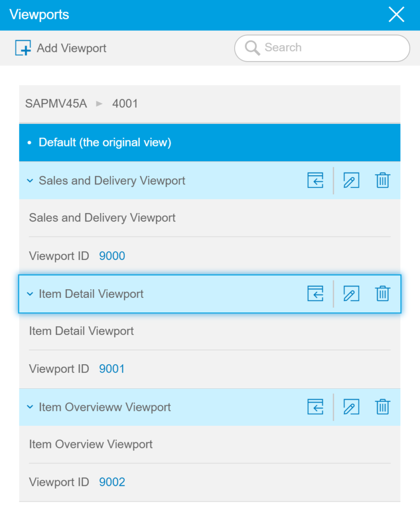Screen dimensions: 420x526
Task: Delete the Sales and Delivery Viewport
Action: pos(383,180)
